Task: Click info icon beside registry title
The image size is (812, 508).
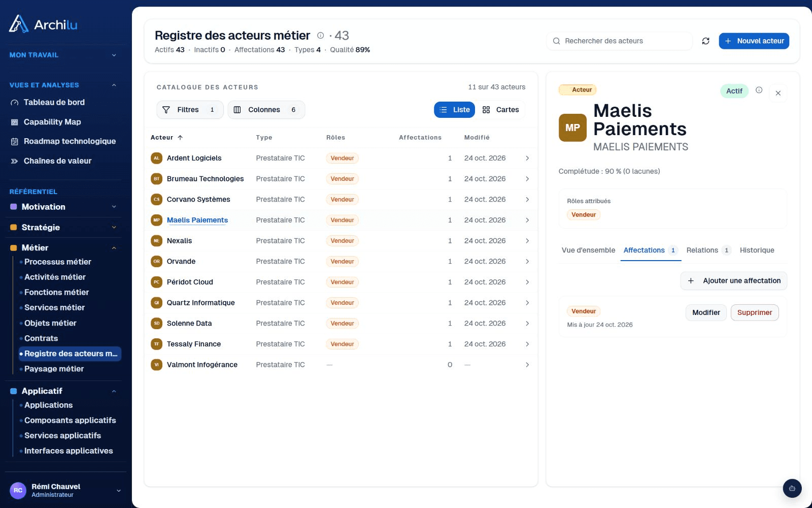Action: [320, 36]
